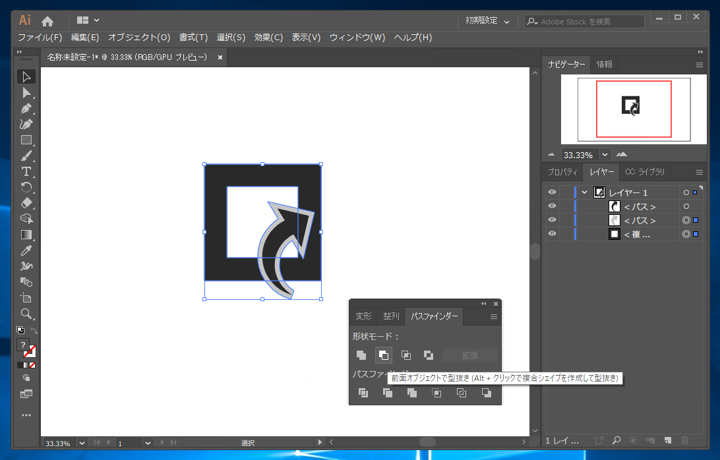Click the Home icon in top bar
Screen dimensions: 720x460
[x=47, y=21]
